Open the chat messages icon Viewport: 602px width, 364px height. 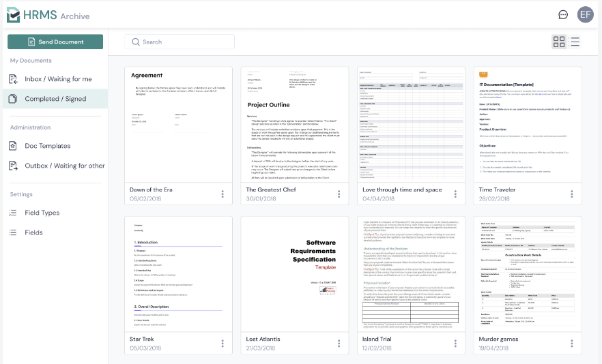pyautogui.click(x=563, y=15)
